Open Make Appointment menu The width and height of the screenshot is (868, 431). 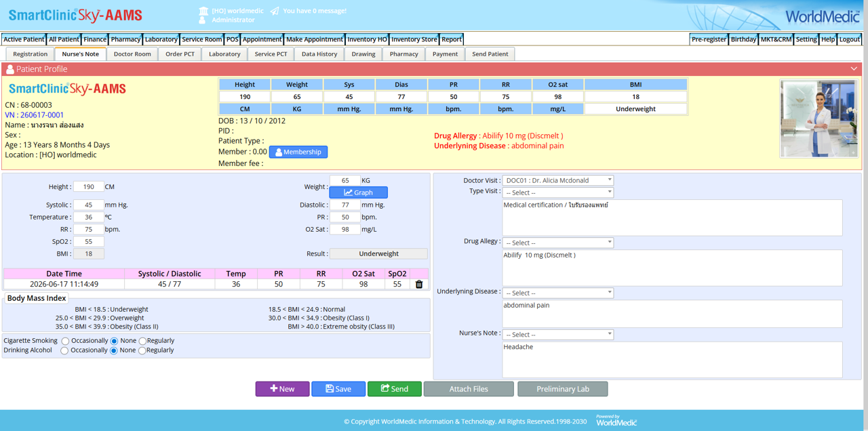[315, 39]
